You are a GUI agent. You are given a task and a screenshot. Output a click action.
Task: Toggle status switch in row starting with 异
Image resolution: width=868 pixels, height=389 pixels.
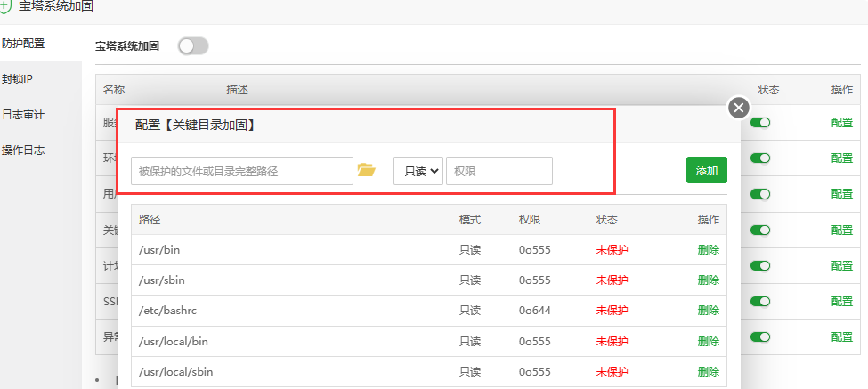[x=760, y=337]
